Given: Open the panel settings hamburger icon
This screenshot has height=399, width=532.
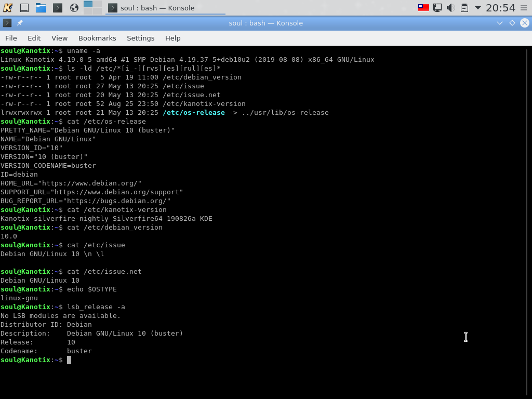Looking at the screenshot, I should [524, 7].
